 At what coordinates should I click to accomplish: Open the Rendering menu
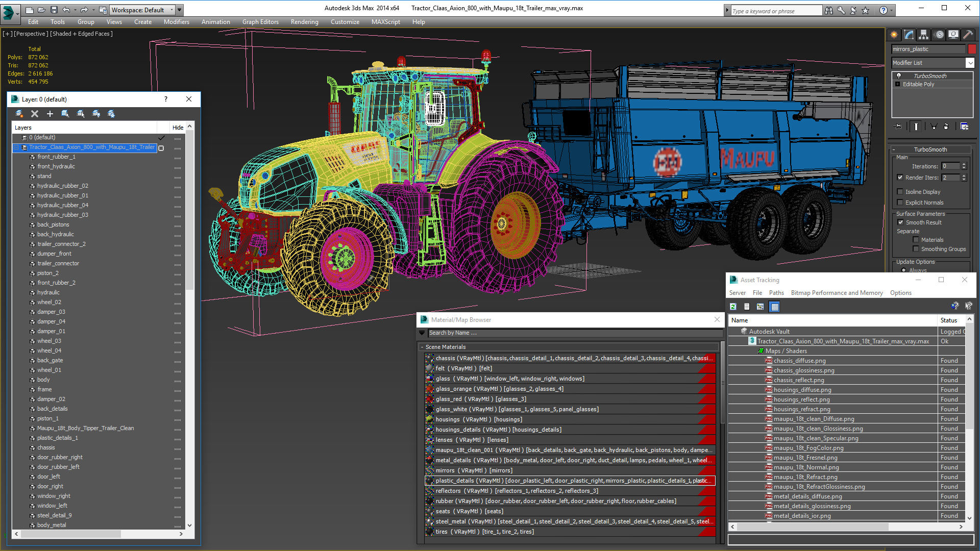[x=304, y=22]
